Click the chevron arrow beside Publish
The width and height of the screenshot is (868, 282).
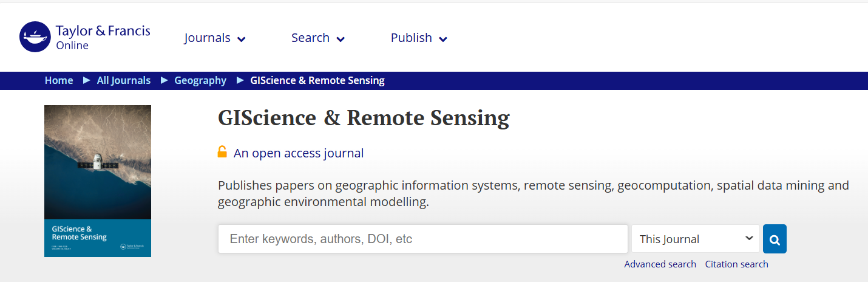[x=443, y=40]
